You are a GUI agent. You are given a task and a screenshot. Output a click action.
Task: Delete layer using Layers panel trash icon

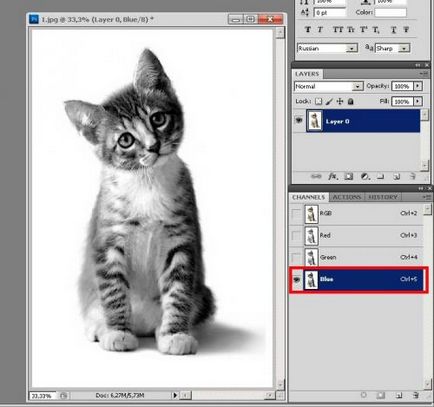coord(412,176)
